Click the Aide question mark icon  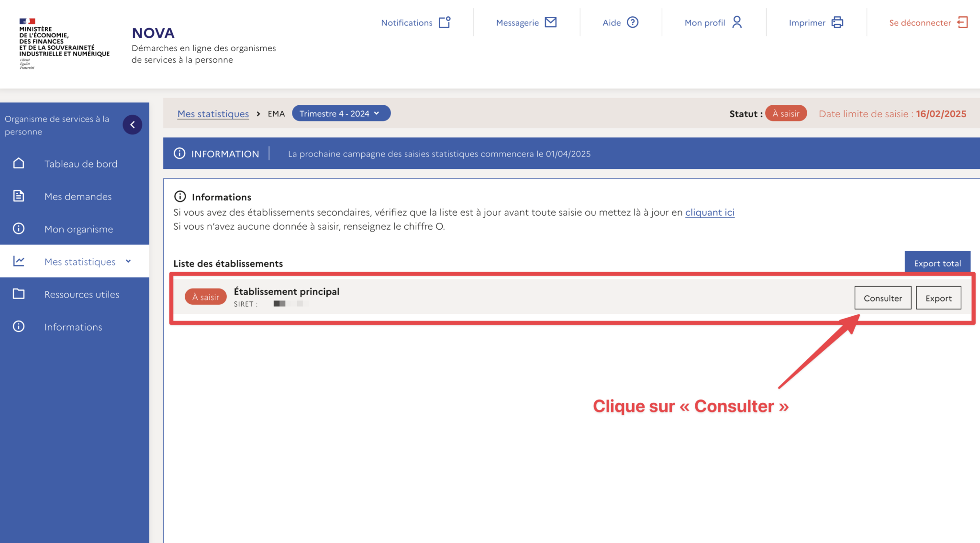633,22
